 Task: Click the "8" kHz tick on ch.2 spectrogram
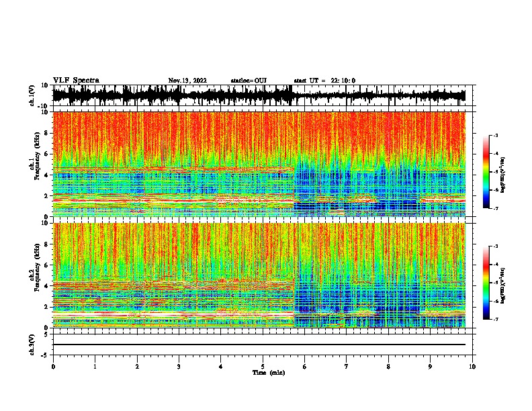tap(47, 244)
